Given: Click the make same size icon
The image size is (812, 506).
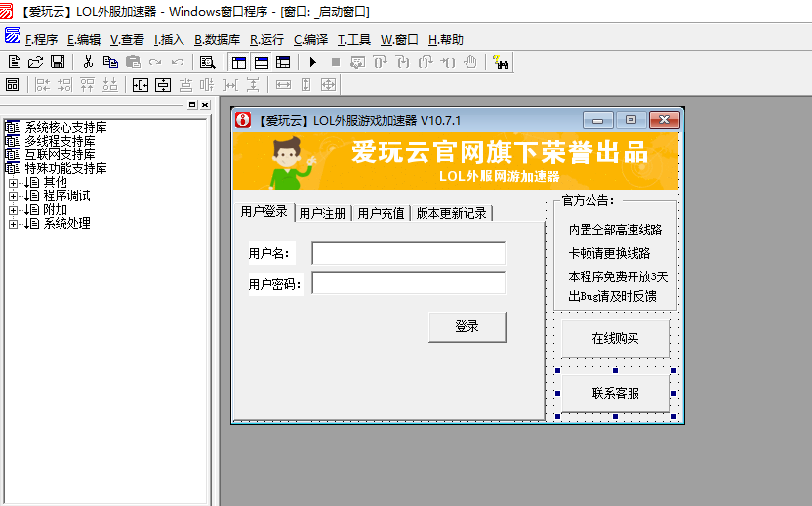Looking at the screenshot, I should (328, 85).
